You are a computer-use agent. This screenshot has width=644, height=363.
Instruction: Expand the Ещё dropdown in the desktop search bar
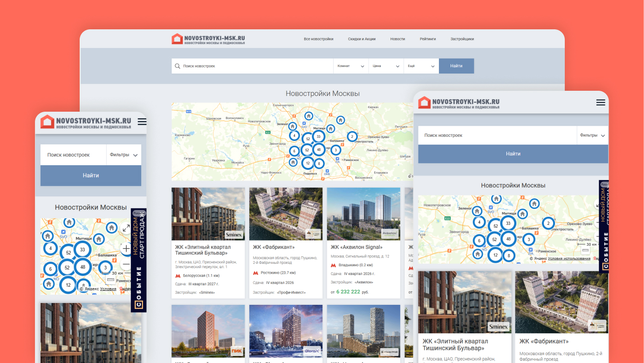click(421, 66)
